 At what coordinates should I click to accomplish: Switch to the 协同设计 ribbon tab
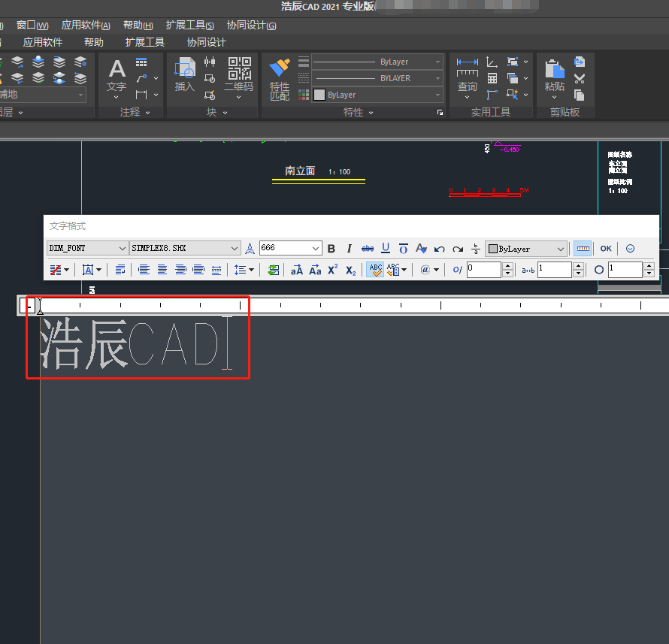[x=207, y=42]
